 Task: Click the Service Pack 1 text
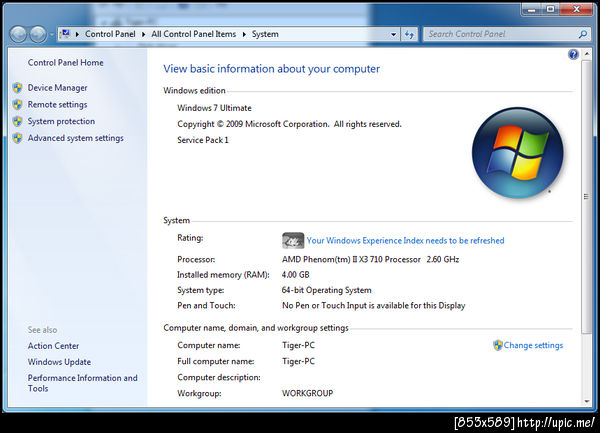point(203,140)
